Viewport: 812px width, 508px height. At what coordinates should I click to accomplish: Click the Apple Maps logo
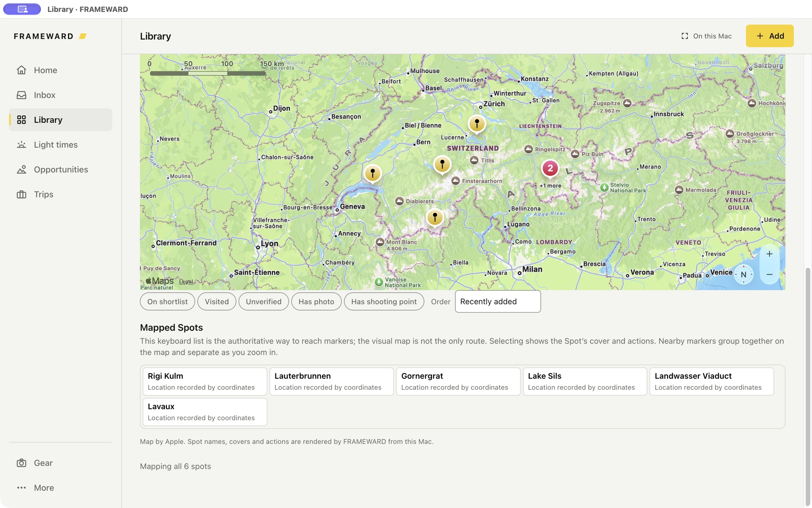point(160,281)
